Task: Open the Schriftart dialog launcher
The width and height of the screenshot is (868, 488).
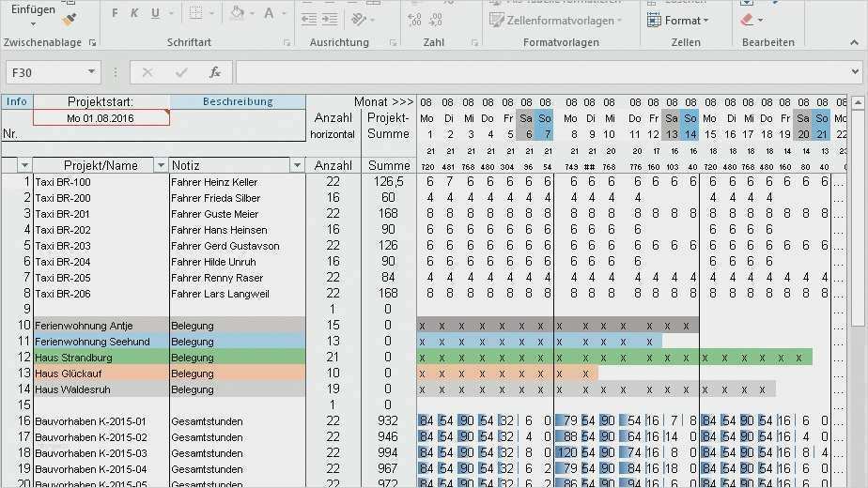Action: [x=287, y=42]
